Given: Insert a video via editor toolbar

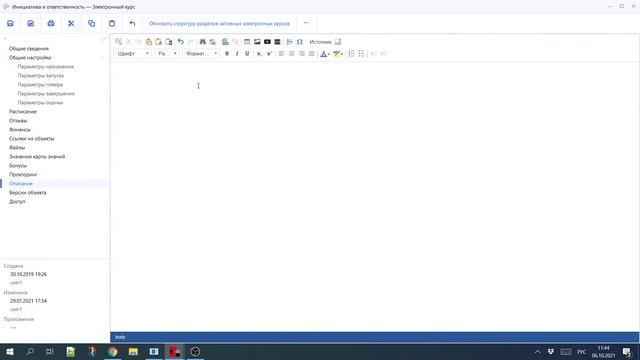Looking at the screenshot, I should point(267,42).
